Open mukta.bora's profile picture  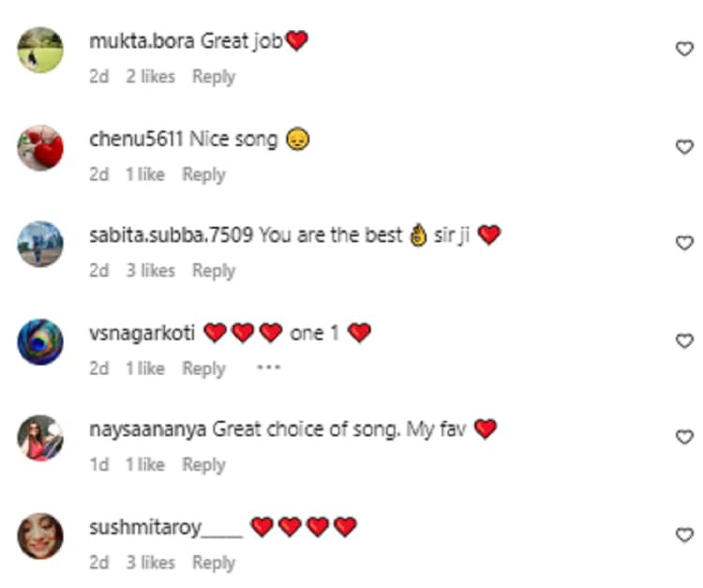(41, 50)
